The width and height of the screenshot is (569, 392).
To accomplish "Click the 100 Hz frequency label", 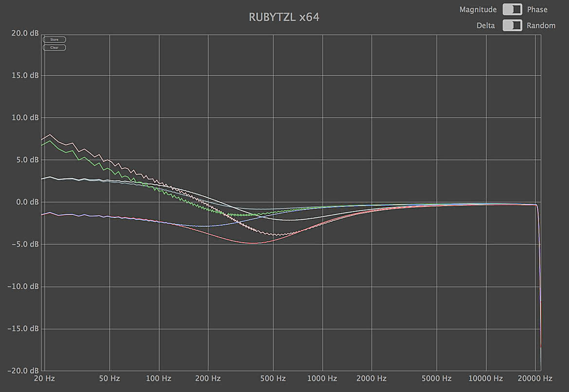I will coord(159,378).
